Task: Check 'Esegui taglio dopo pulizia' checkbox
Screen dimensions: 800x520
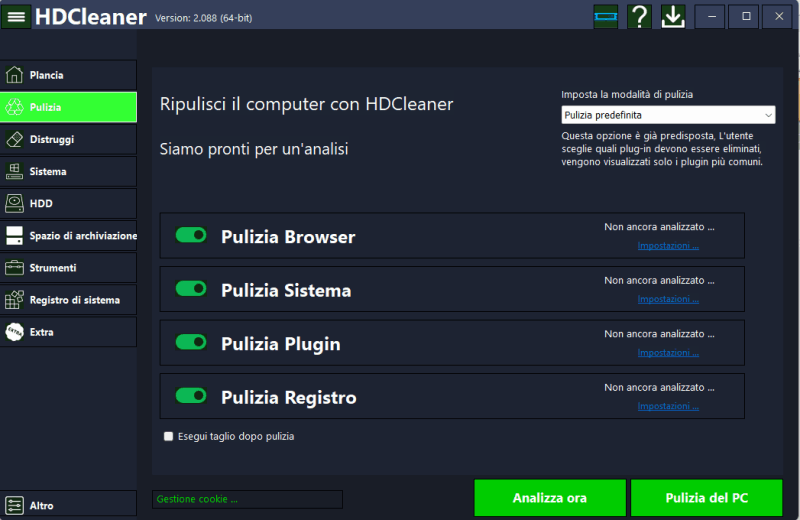Action: (168, 437)
